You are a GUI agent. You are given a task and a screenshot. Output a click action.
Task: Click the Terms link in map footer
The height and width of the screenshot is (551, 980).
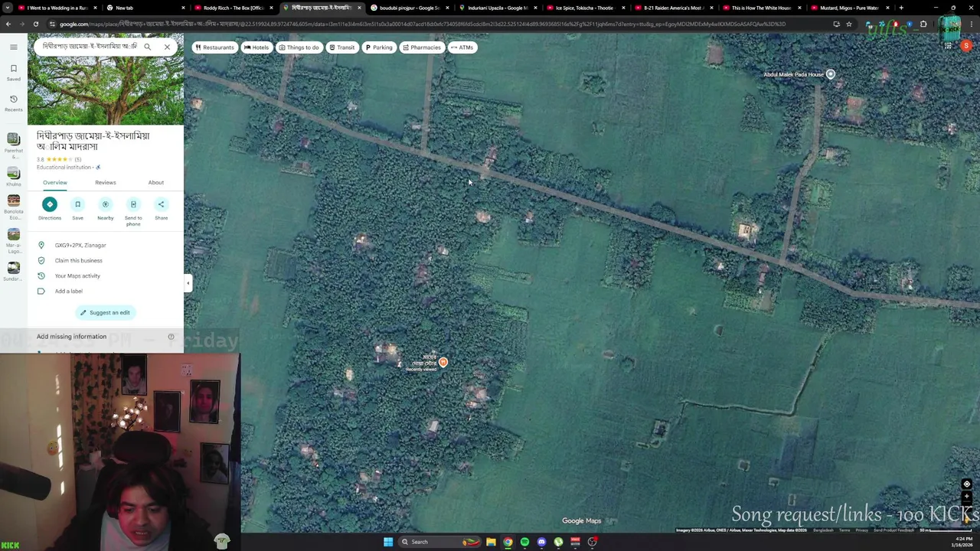point(844,530)
